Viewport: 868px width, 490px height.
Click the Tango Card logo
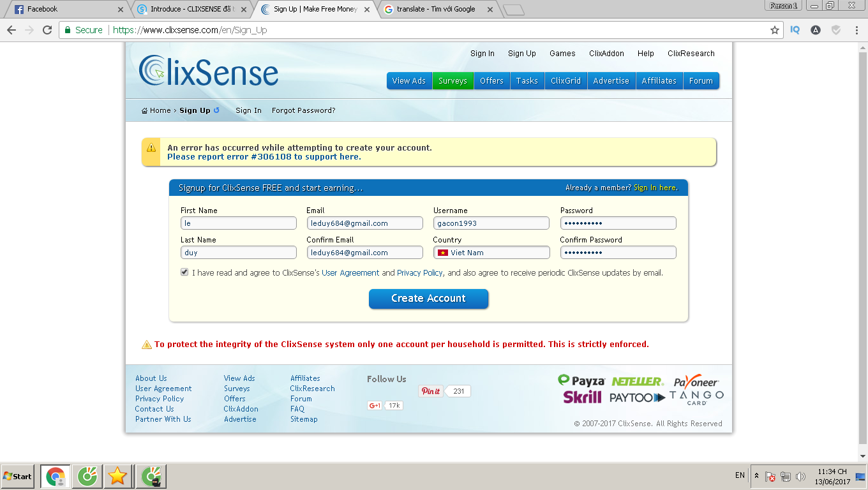coord(696,397)
